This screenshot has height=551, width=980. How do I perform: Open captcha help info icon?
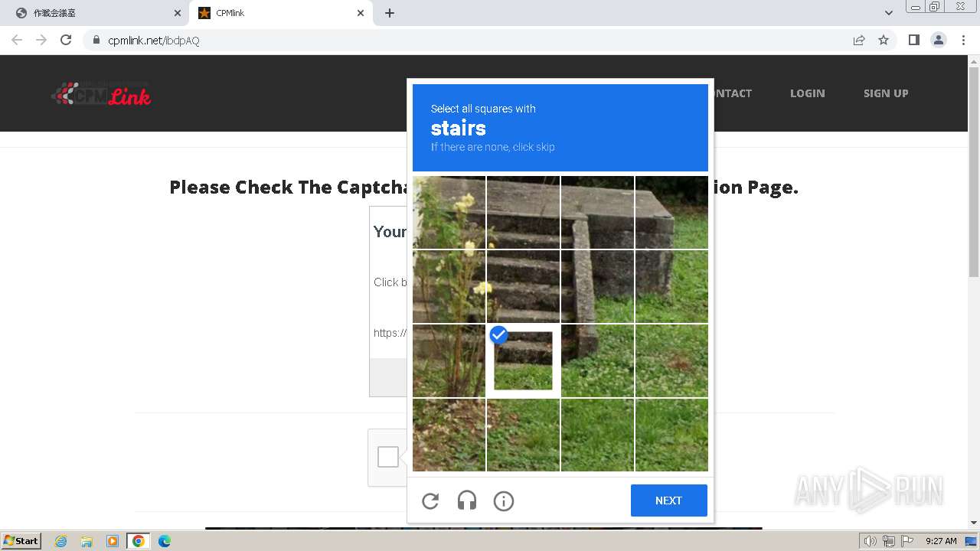pyautogui.click(x=504, y=501)
